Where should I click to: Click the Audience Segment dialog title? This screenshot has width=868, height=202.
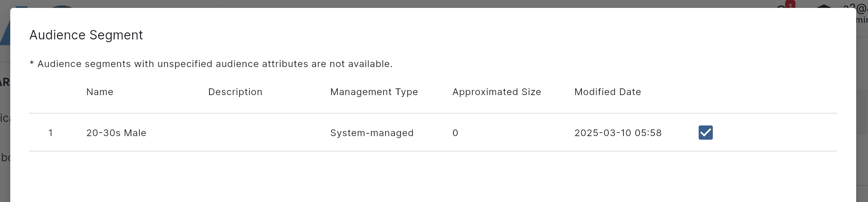pyautogui.click(x=86, y=35)
